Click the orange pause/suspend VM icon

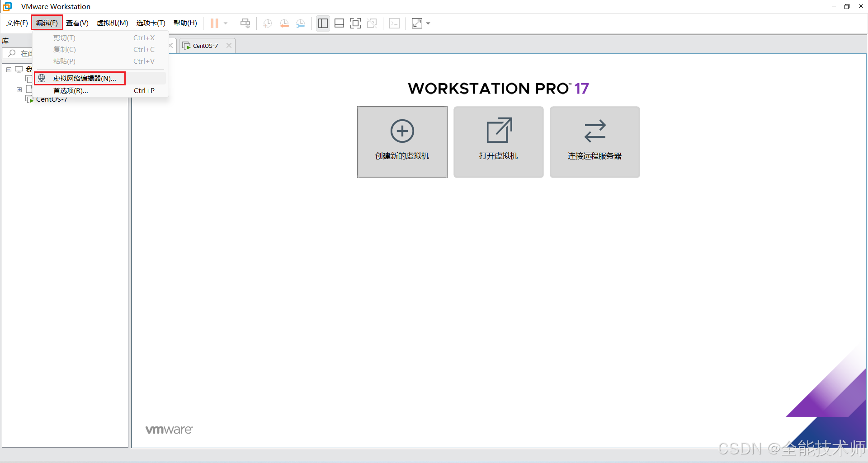[214, 23]
